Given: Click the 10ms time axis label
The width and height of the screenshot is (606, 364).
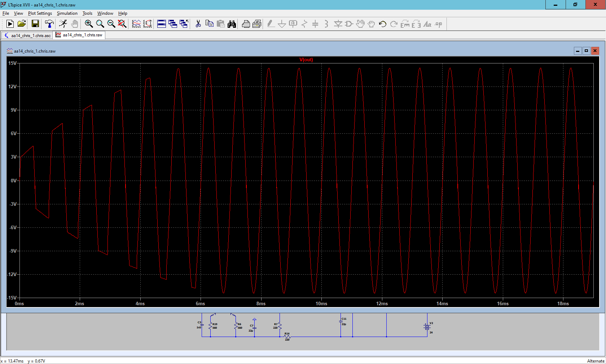Looking at the screenshot, I should point(321,303).
